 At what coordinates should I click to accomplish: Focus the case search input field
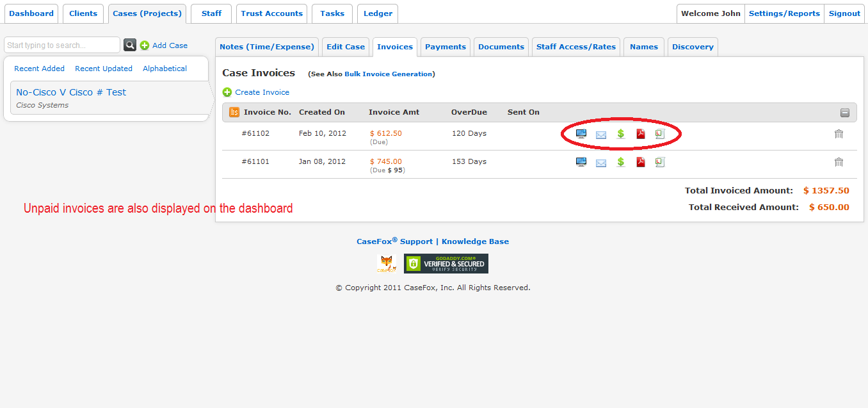coord(62,45)
